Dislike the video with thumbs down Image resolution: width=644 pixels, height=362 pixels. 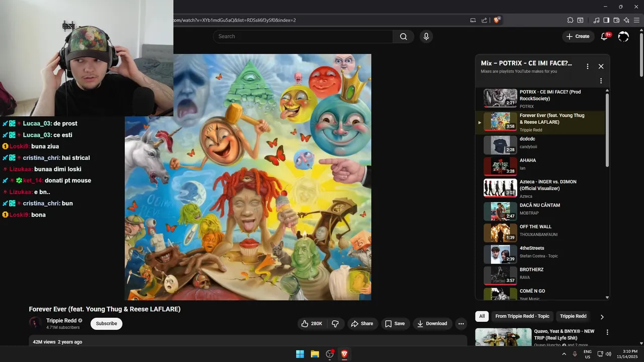pos(335,324)
